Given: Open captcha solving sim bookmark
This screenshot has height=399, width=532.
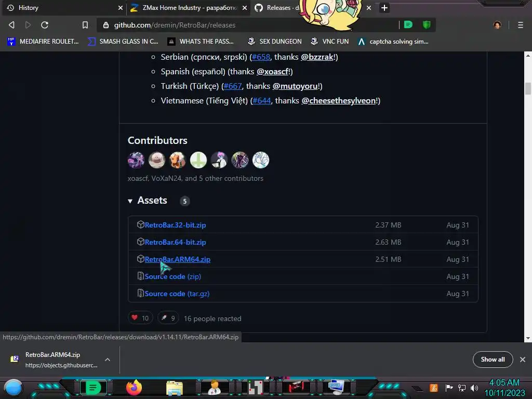Looking at the screenshot, I should [393, 42].
